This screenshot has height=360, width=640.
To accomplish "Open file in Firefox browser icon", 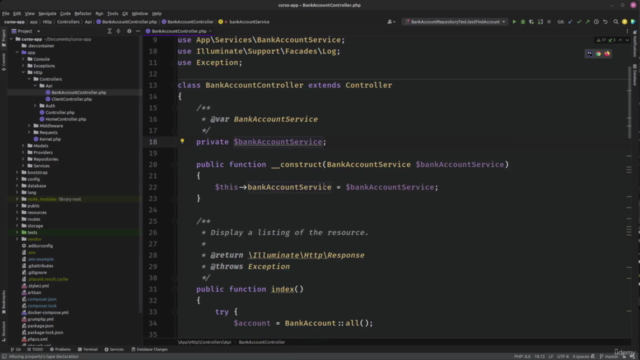I will (x=607, y=53).
